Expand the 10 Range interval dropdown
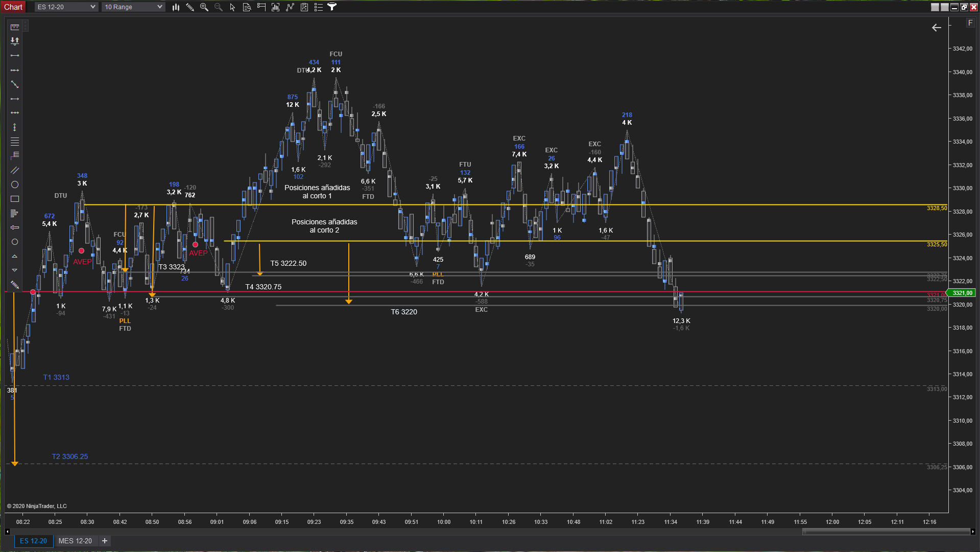Screen dimensions: 980x552 pos(133,7)
